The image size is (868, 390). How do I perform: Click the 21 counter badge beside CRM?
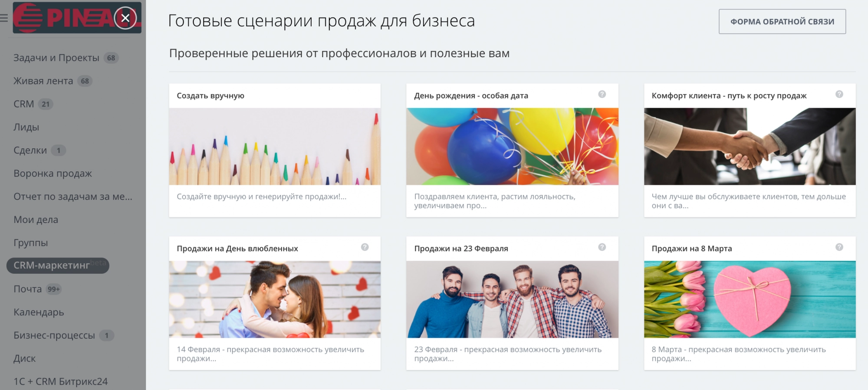pyautogui.click(x=46, y=104)
